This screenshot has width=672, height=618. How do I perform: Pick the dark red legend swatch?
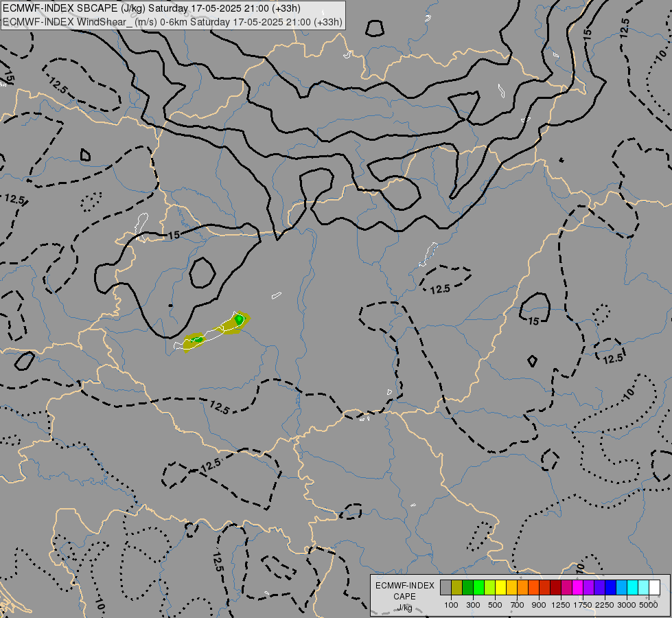point(555,588)
